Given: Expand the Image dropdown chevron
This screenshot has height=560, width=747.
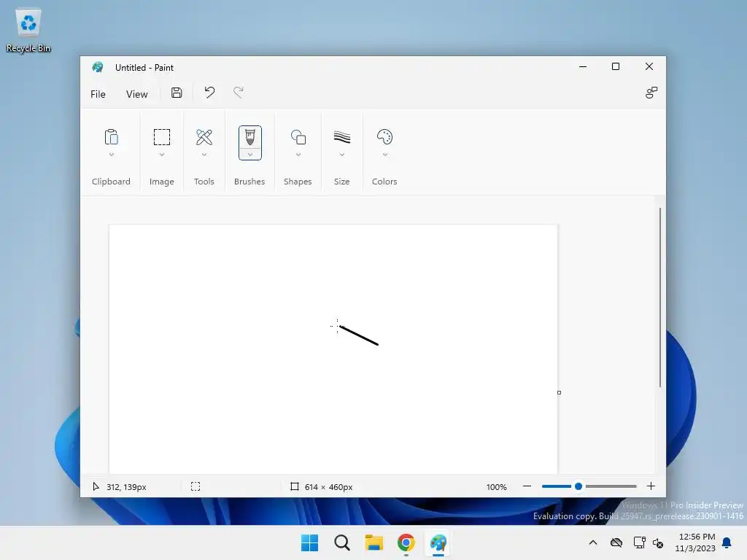Looking at the screenshot, I should click(x=161, y=155).
